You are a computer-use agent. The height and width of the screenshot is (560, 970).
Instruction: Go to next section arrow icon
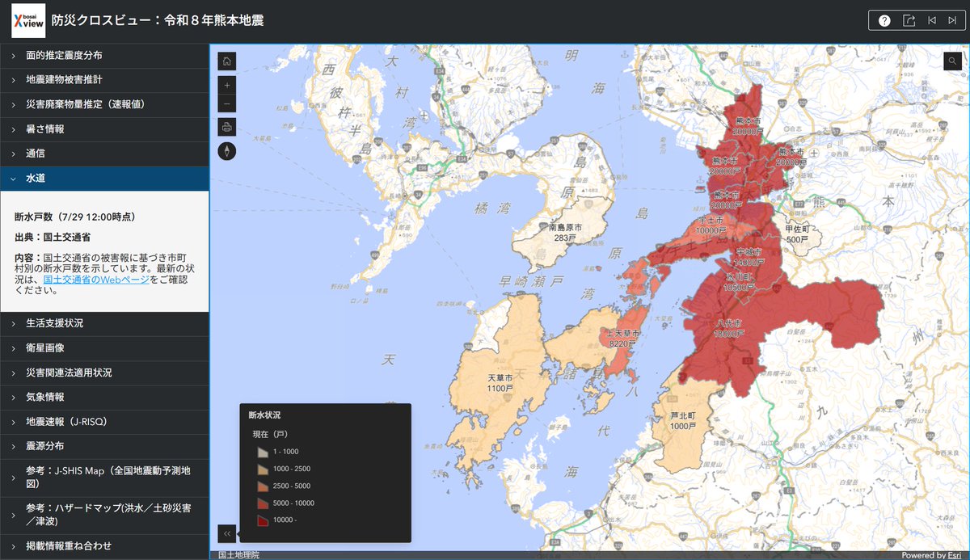953,21
